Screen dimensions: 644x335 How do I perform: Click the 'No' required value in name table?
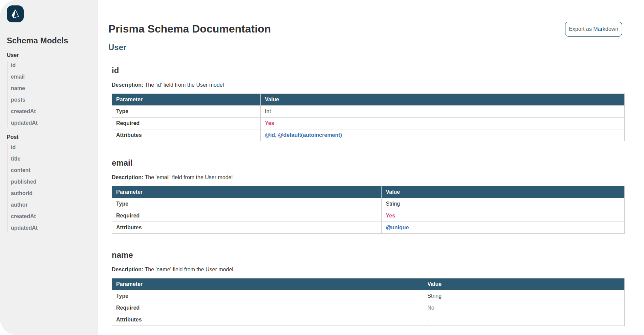point(431,308)
